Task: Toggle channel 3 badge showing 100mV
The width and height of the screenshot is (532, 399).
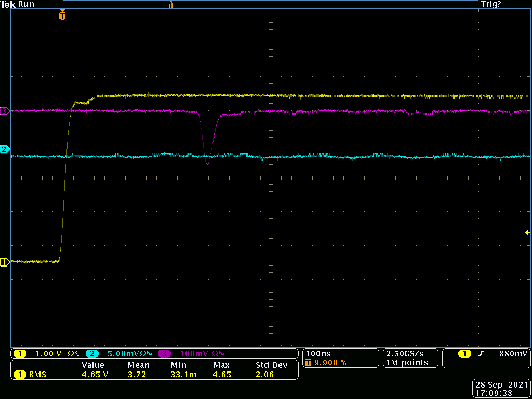Action: (164, 354)
